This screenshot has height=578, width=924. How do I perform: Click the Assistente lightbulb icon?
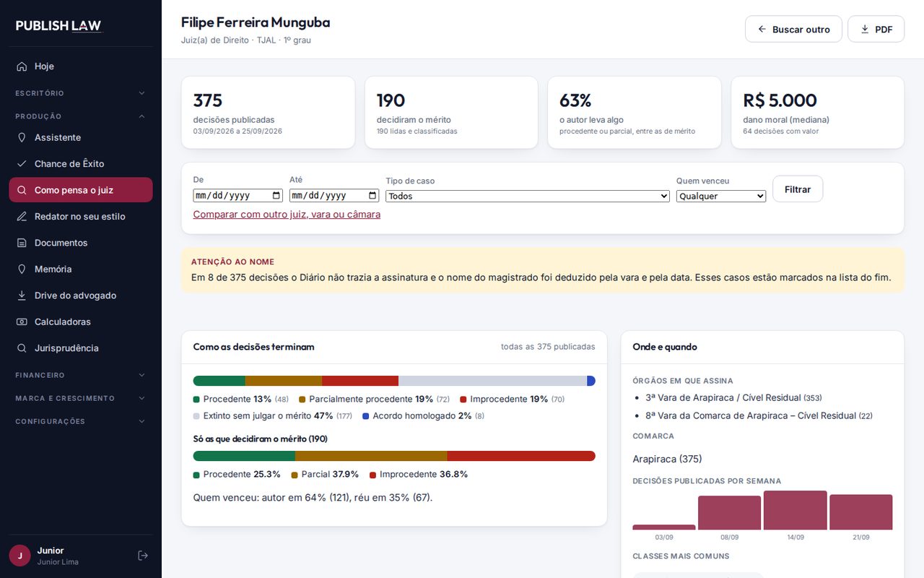click(x=22, y=137)
